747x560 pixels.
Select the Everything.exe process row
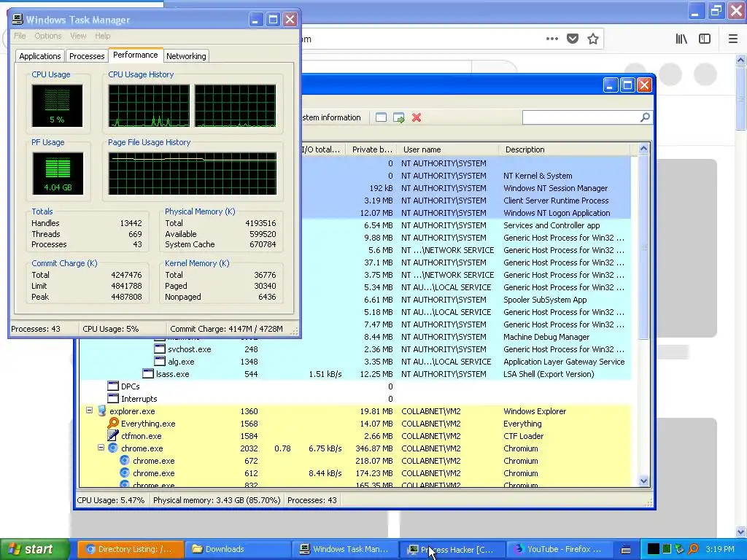(x=355, y=424)
